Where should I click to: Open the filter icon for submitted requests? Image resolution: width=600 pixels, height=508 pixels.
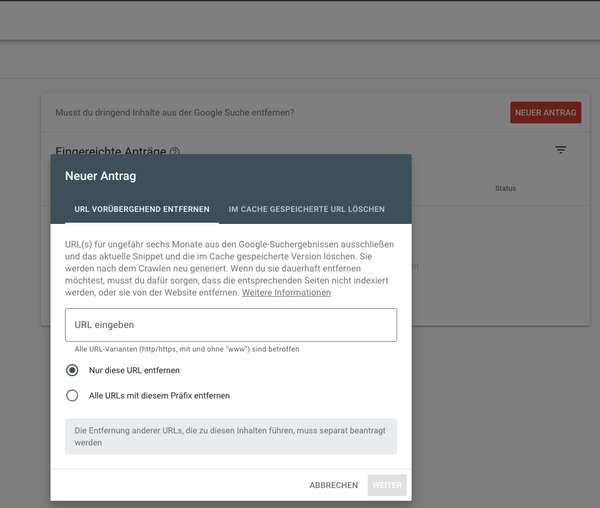coord(561,150)
